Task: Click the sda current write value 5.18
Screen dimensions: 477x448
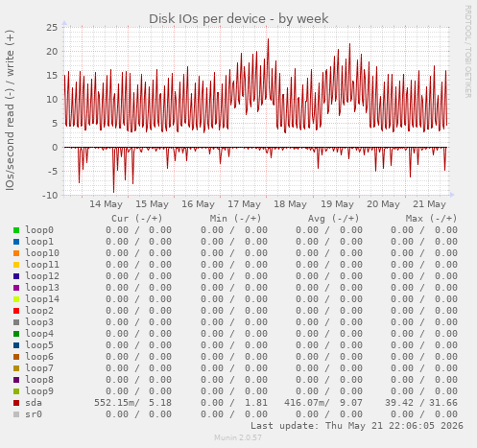Action: tap(160, 403)
